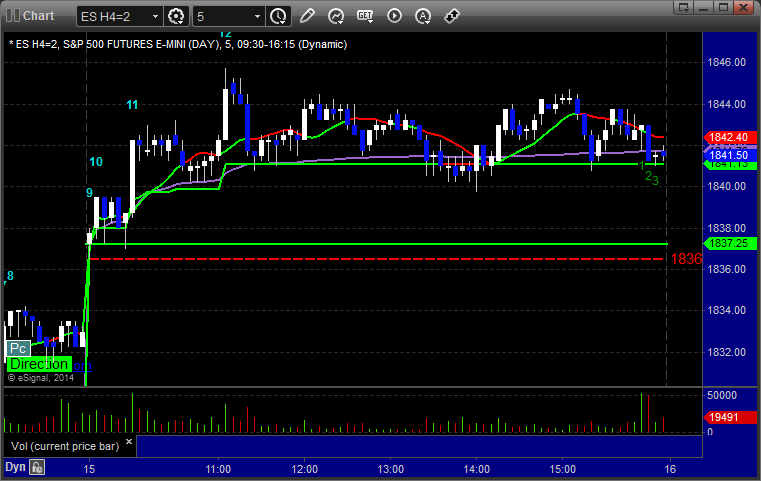
Task: Click the blue 1841.50 last price marker
Action: click(729, 155)
